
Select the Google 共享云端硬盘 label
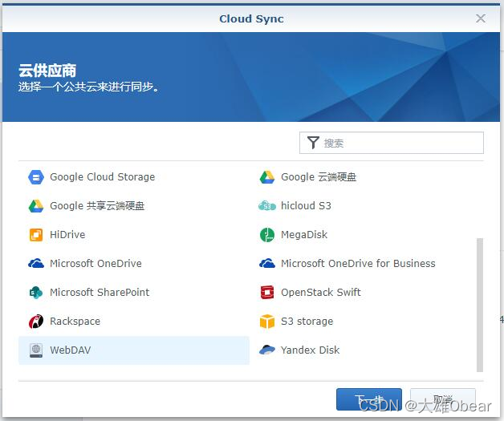point(97,206)
